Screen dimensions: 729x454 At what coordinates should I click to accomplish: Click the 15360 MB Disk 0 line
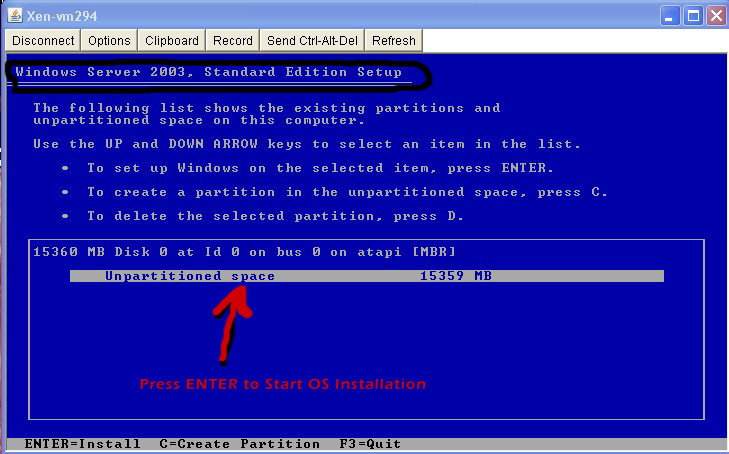245,252
